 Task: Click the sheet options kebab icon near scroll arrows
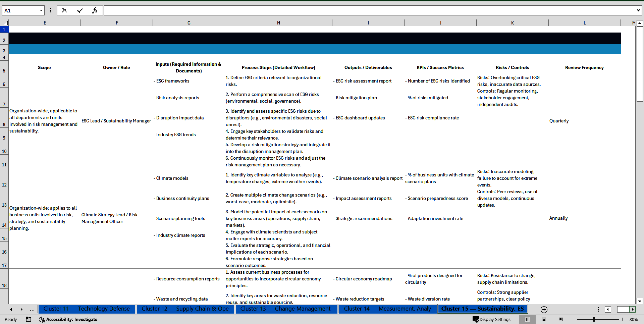pos(598,309)
